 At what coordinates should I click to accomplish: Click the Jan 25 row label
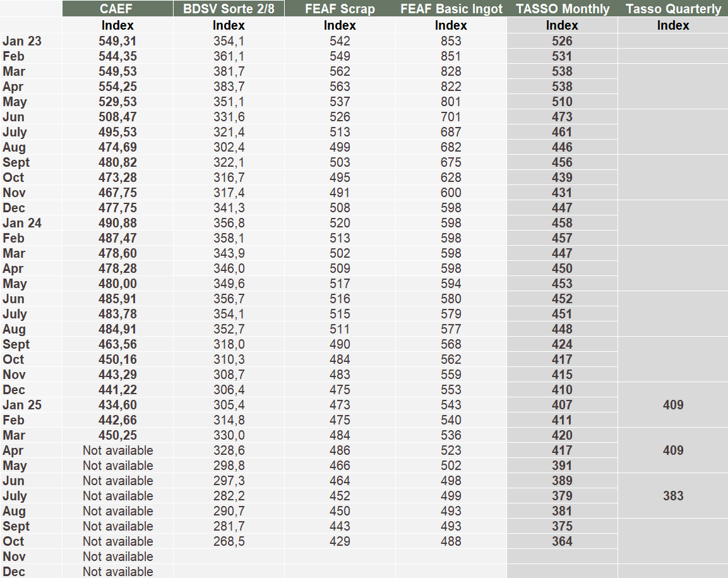tap(22, 405)
